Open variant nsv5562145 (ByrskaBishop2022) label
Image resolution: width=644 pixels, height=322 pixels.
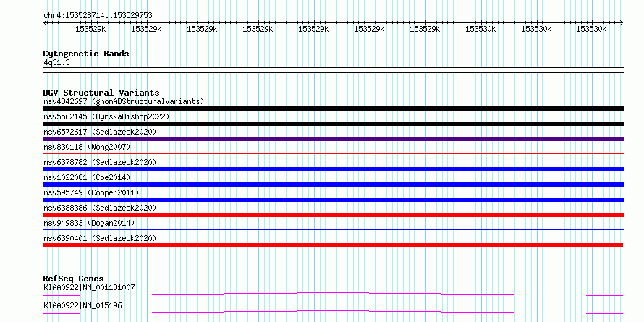(x=106, y=116)
